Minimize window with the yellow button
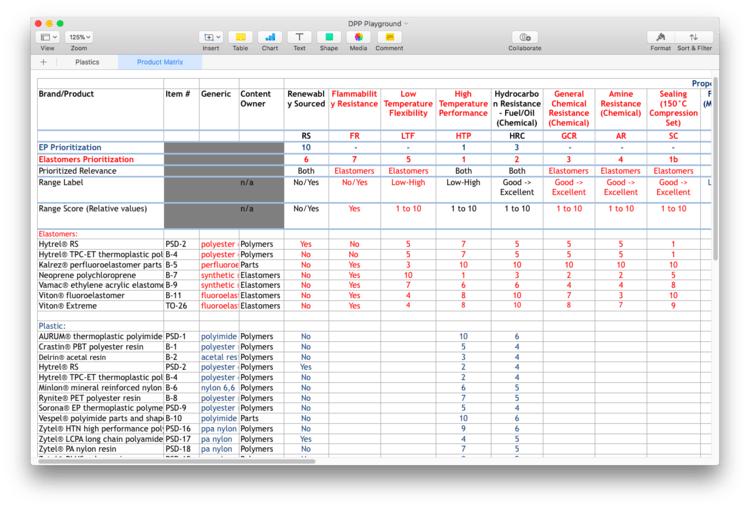 click(49, 23)
